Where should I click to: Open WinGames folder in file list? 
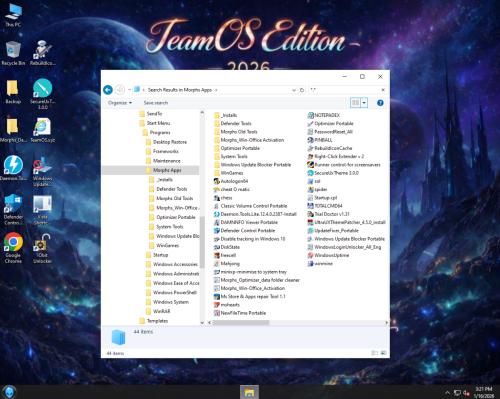click(228, 173)
